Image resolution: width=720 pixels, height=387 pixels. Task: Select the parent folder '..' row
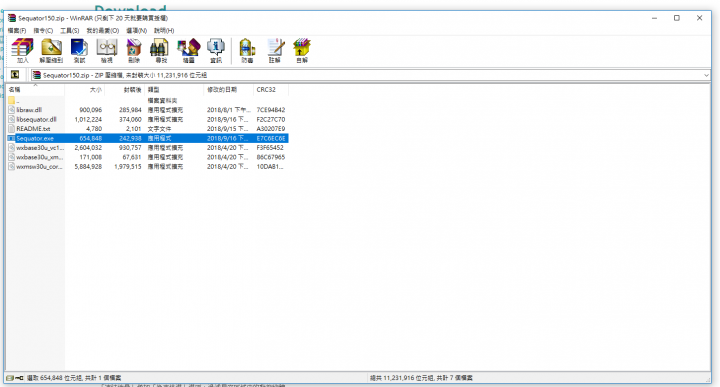(147, 101)
